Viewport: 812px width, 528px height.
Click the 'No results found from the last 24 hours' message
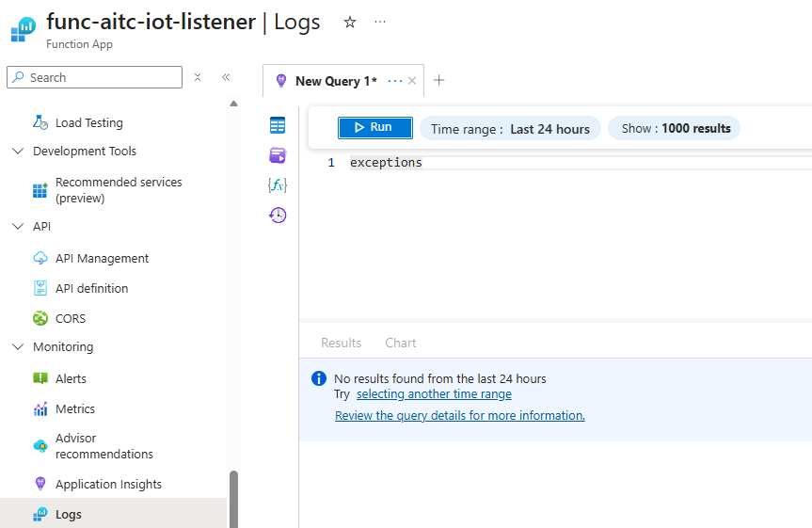click(x=440, y=378)
